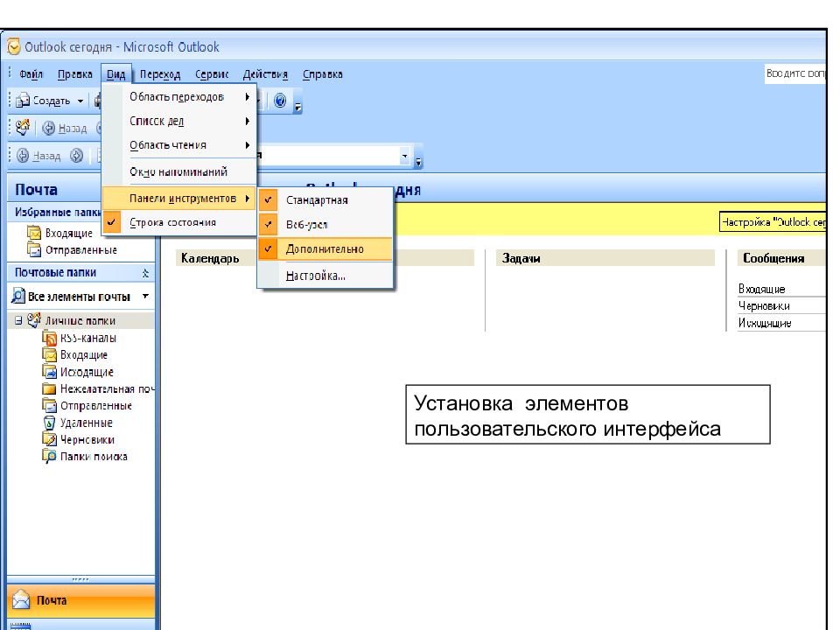Open the Действия menu
The height and width of the screenshot is (630, 840).
[265, 73]
